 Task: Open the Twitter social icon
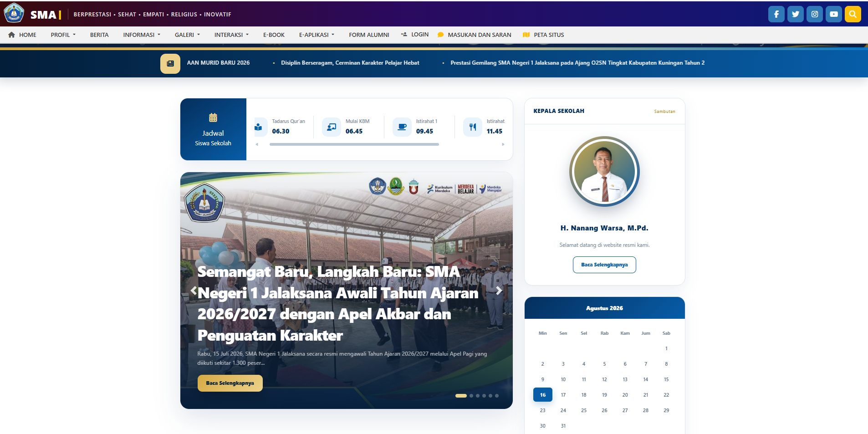pos(796,14)
